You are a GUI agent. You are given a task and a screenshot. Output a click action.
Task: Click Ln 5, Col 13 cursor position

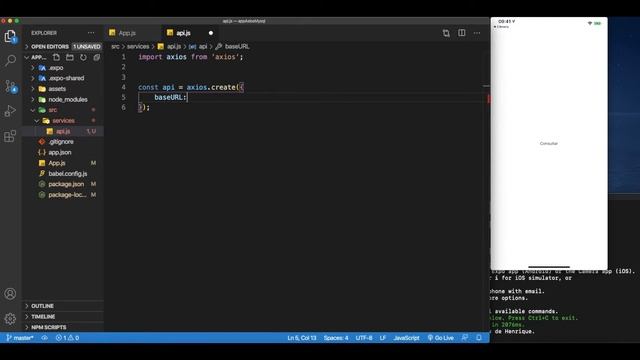302,338
